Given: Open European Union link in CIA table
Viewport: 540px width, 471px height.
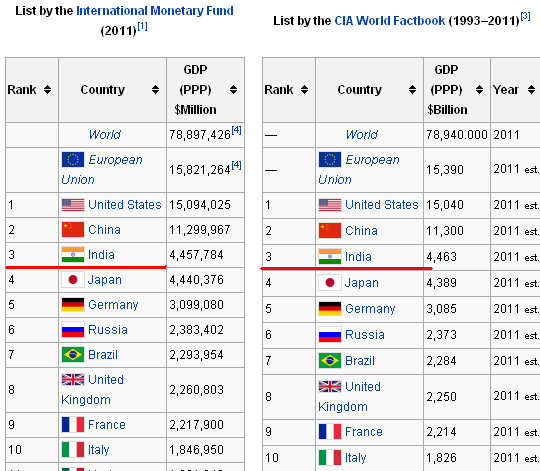Looking at the screenshot, I should pyautogui.click(x=359, y=170).
